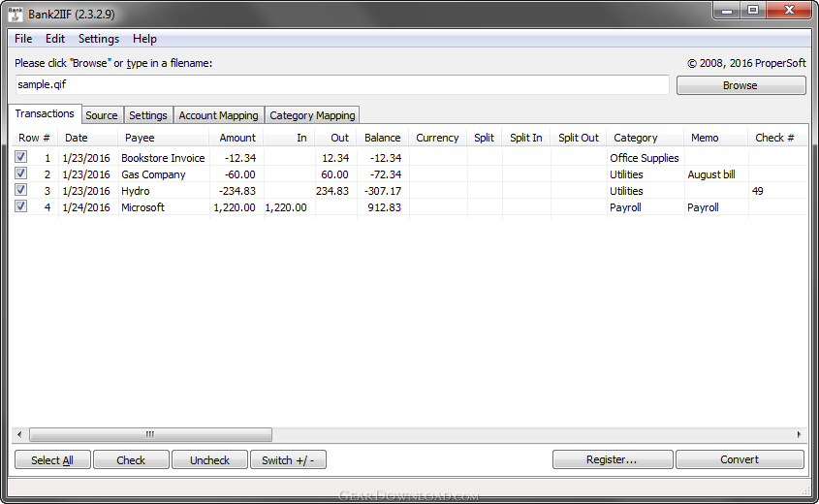Viewport: 819px width, 504px height.
Task: Click the Split In column header
Action: (x=526, y=138)
